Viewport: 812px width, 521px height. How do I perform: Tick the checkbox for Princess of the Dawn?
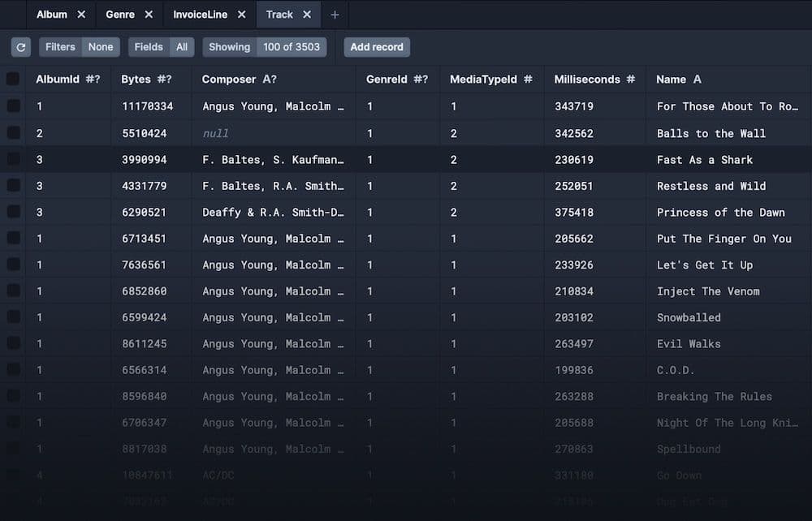tap(13, 212)
